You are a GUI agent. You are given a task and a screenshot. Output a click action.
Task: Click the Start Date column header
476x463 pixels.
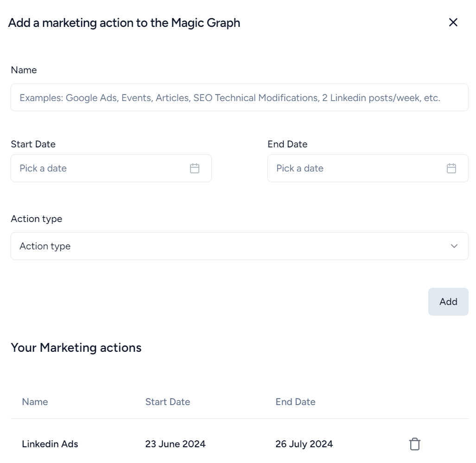[x=167, y=402]
